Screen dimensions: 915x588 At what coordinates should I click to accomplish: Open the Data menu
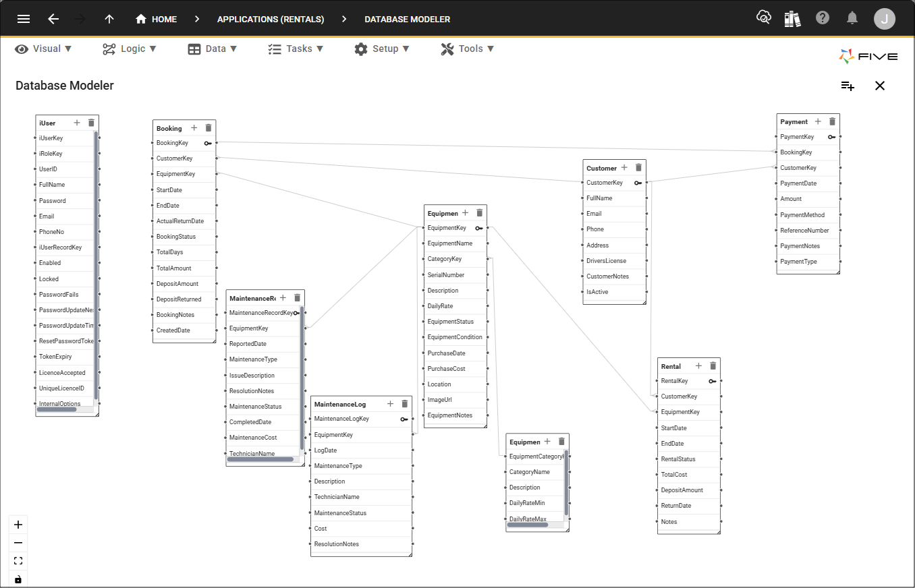click(x=213, y=49)
